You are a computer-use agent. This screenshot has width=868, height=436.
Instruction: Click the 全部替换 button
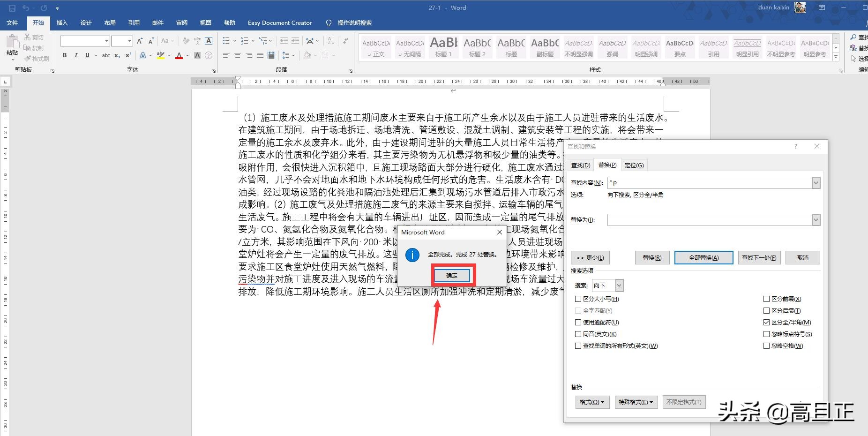click(x=703, y=257)
